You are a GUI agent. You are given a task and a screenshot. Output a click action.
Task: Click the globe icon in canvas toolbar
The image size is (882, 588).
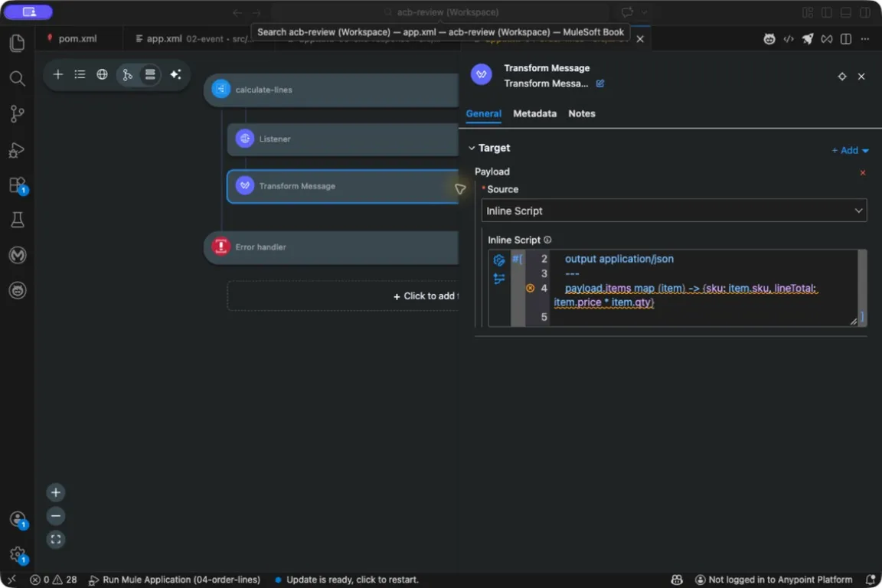tap(102, 74)
